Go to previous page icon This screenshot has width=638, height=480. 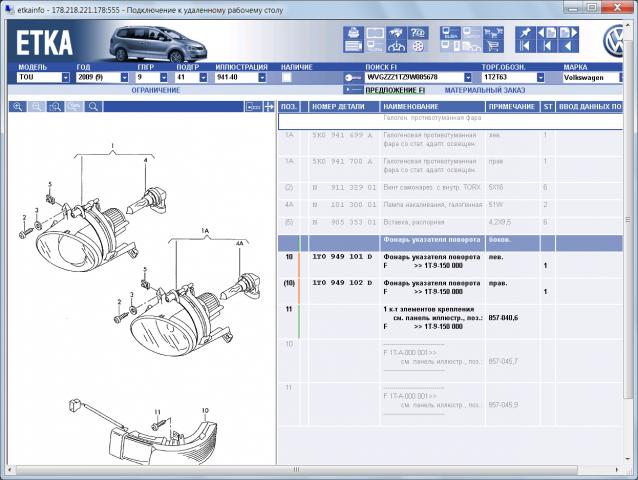[x=547, y=33]
